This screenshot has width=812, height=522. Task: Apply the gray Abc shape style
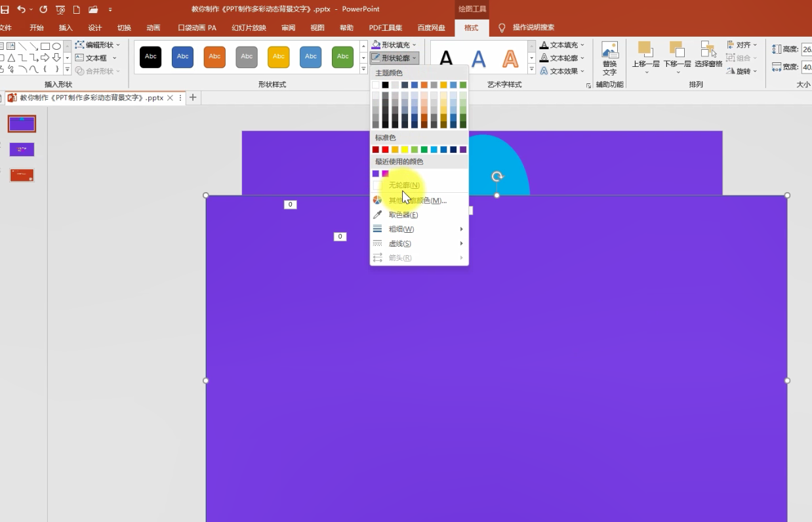click(x=247, y=57)
